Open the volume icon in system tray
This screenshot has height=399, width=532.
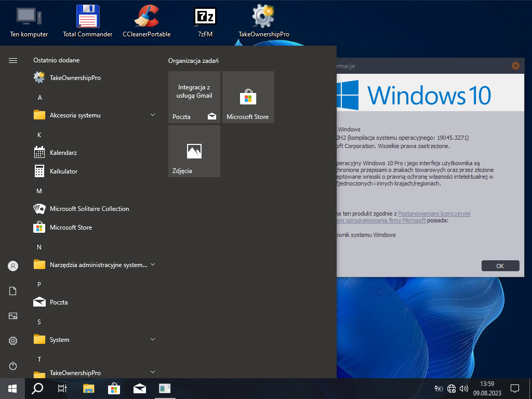464,388
